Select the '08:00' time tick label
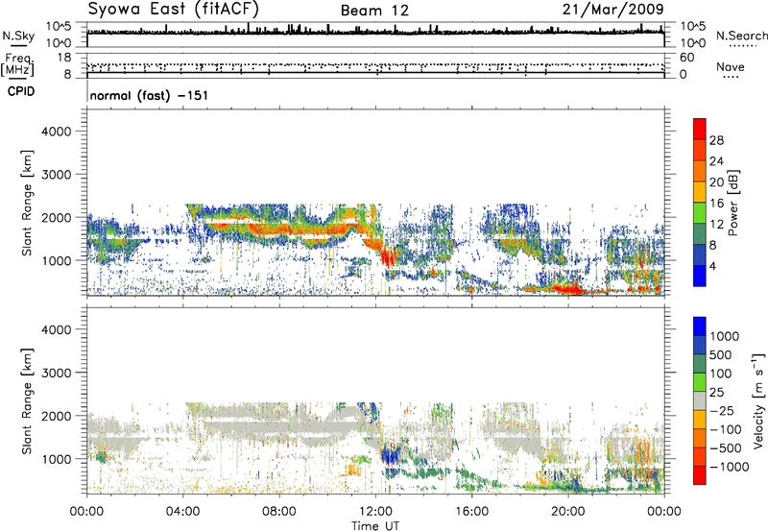Screen dimensions: 768x532 tap(278, 512)
